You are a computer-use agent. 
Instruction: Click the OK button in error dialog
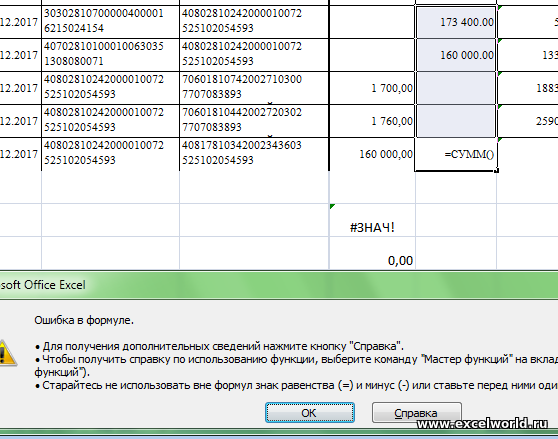click(x=310, y=413)
